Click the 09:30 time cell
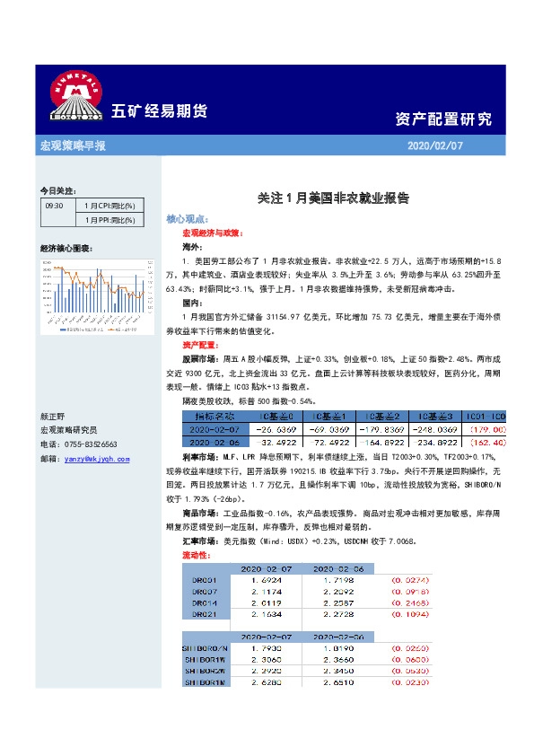This screenshot has height=756, width=534. (x=58, y=212)
